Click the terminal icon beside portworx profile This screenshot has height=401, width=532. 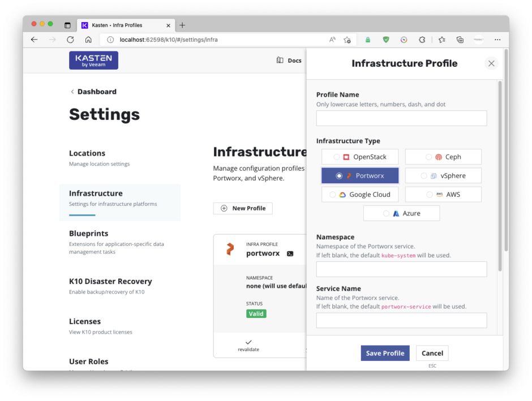point(290,254)
